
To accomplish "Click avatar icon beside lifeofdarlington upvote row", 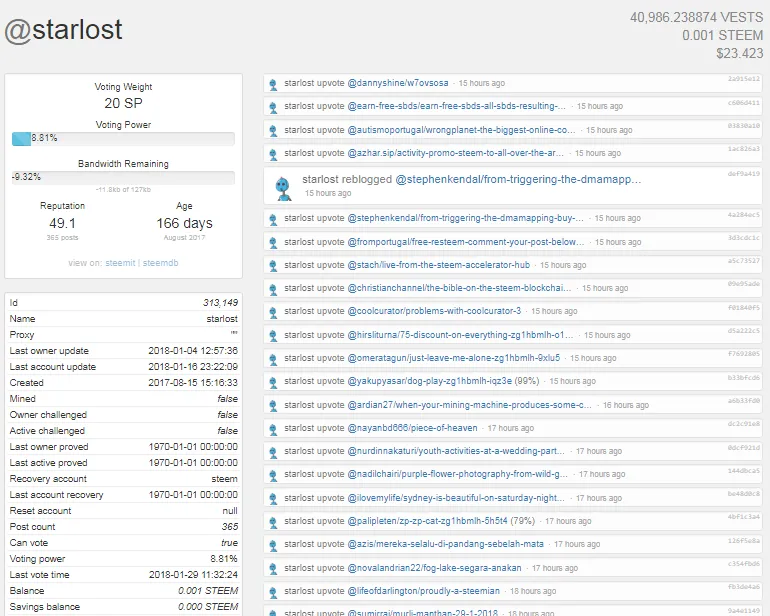I will (273, 592).
